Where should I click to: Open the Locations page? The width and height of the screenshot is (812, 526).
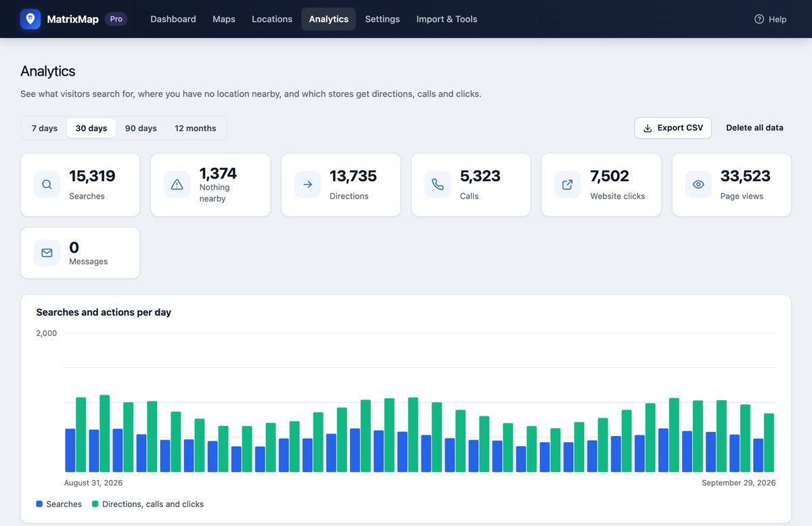pos(272,19)
